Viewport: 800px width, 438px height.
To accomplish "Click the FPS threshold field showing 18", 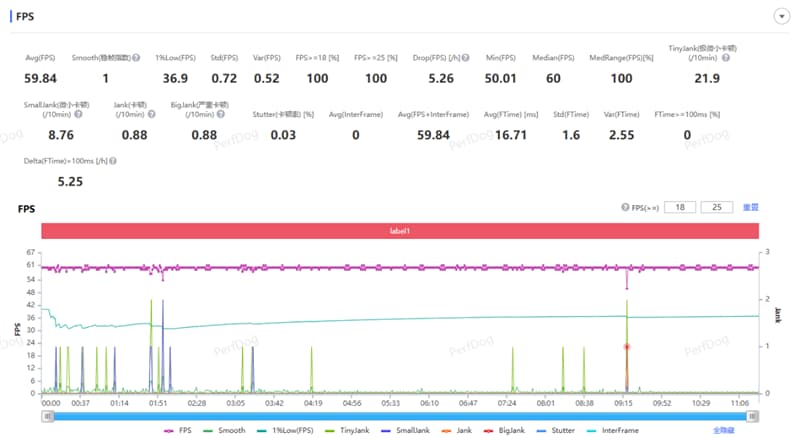I will [680, 207].
